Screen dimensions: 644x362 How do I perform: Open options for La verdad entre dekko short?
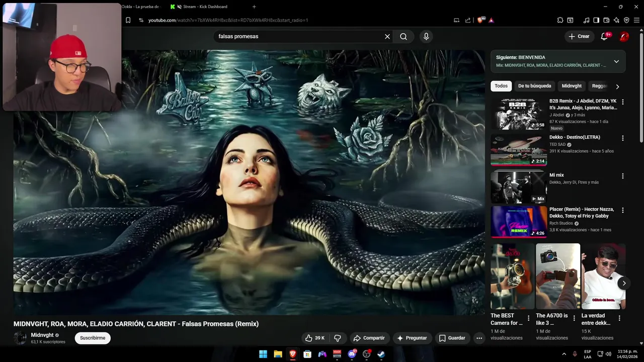point(619,318)
